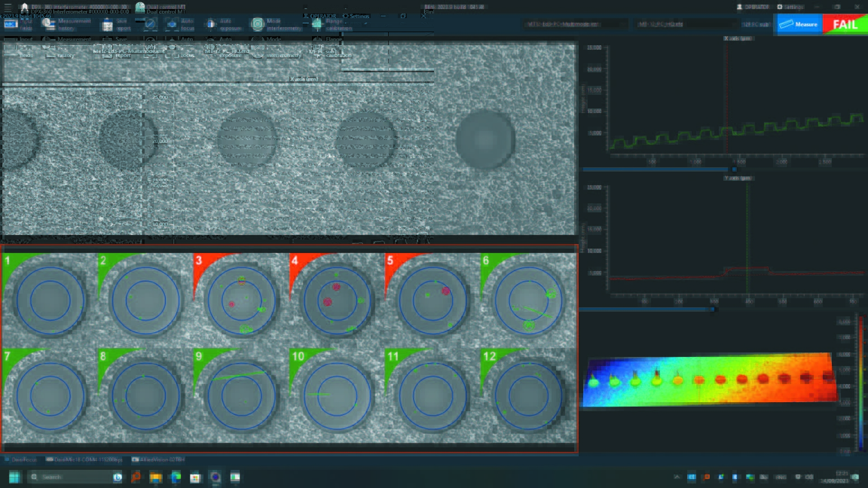Click the Save report icon

[107, 24]
